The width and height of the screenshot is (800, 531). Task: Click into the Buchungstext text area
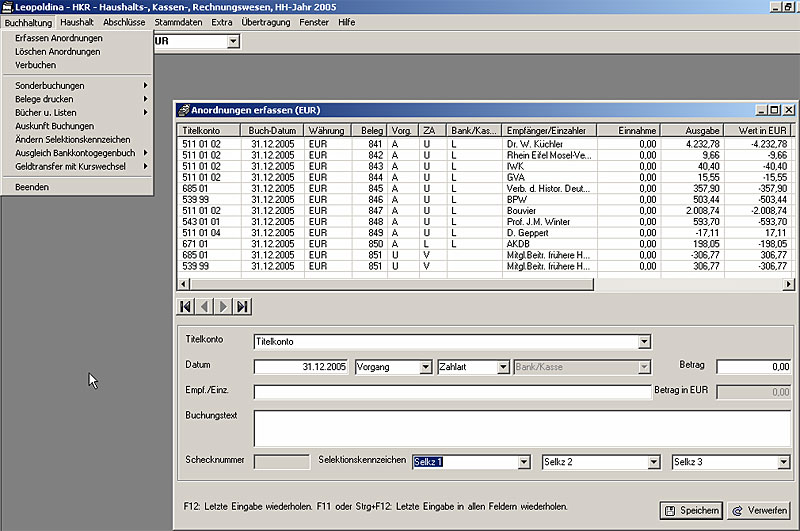520,427
